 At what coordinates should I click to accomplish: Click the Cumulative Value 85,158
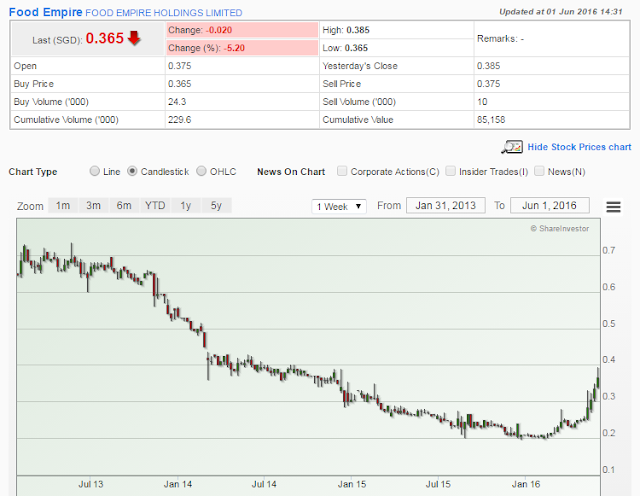click(491, 120)
